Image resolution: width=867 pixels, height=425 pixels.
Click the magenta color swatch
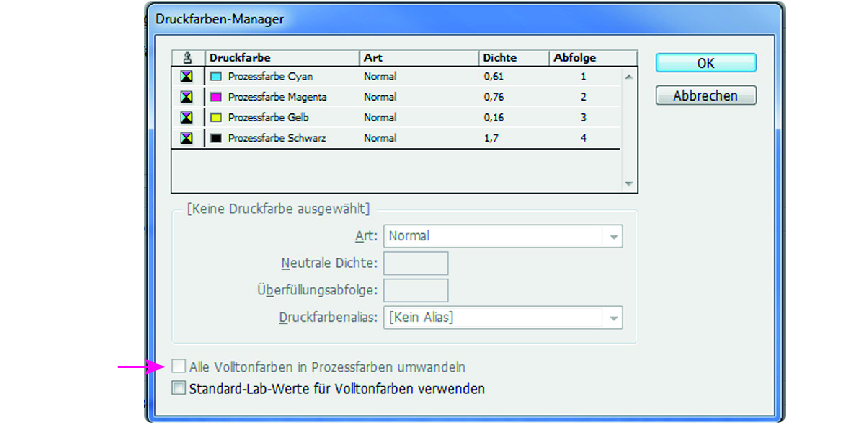(x=216, y=97)
